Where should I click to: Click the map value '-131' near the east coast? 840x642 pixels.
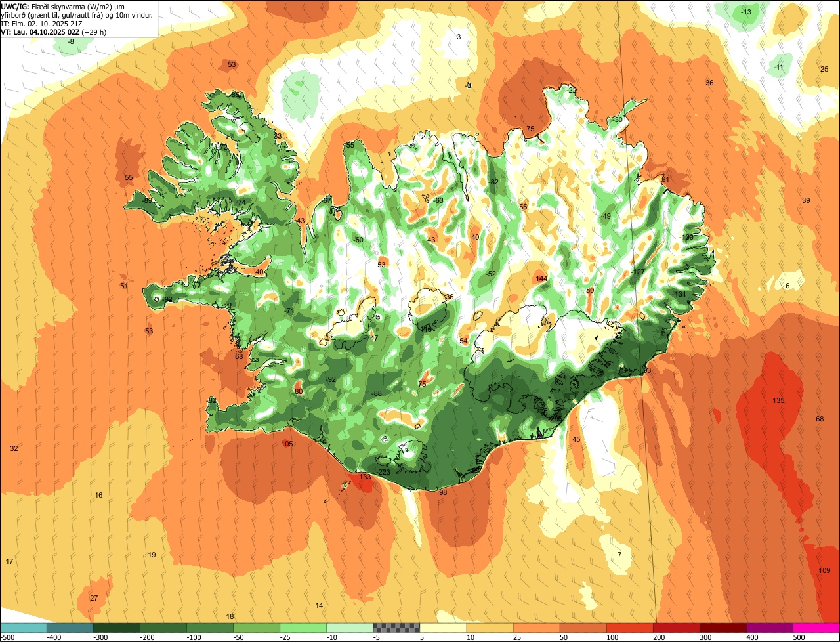click(x=679, y=294)
